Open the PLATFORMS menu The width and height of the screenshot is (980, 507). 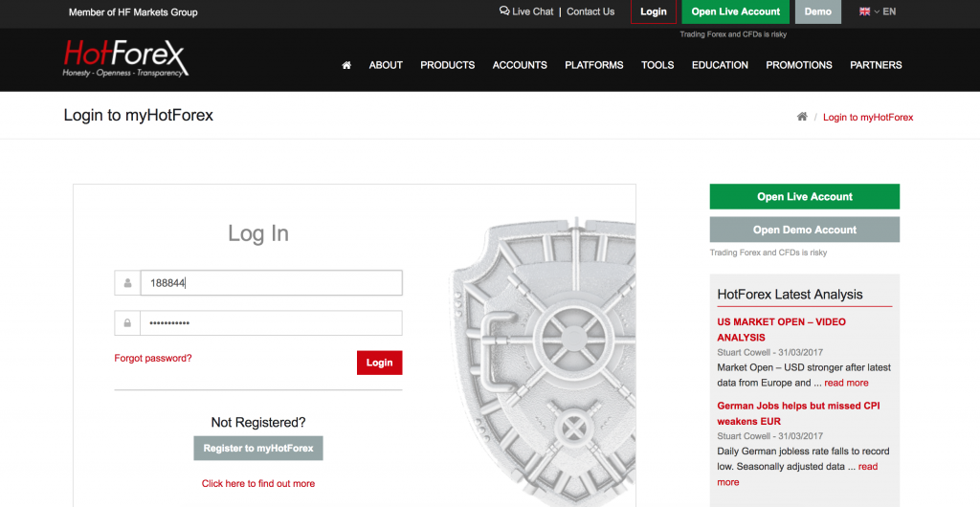pos(593,65)
